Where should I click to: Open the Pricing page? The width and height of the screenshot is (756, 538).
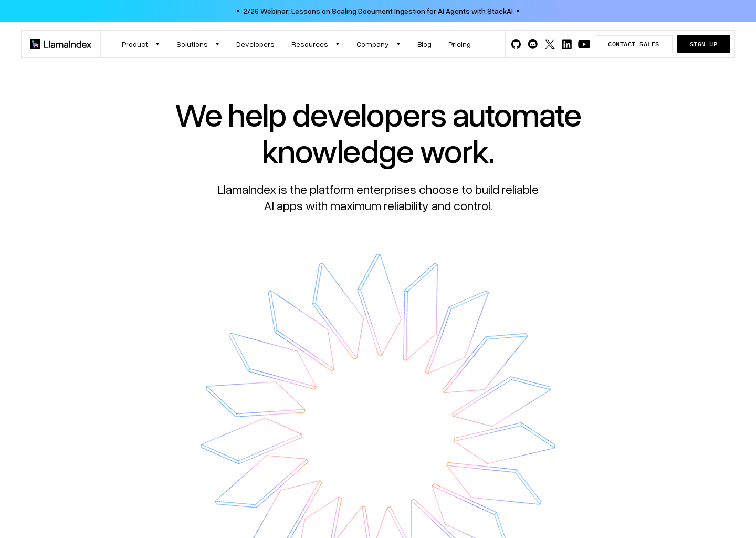coord(459,44)
